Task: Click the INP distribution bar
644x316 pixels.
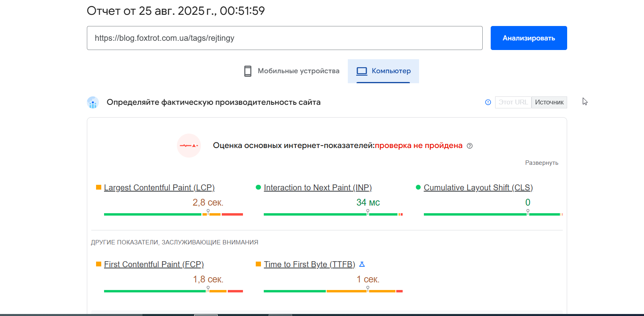Action: tap(333, 214)
